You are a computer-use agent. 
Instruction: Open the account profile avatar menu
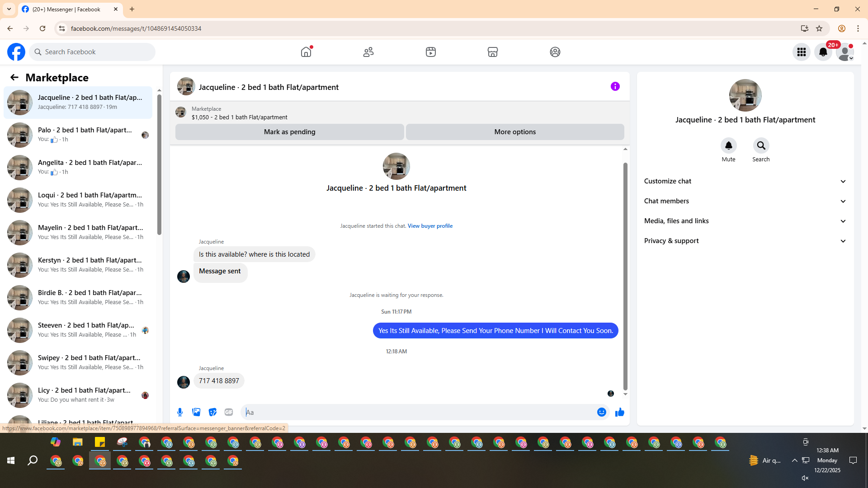[x=845, y=52]
